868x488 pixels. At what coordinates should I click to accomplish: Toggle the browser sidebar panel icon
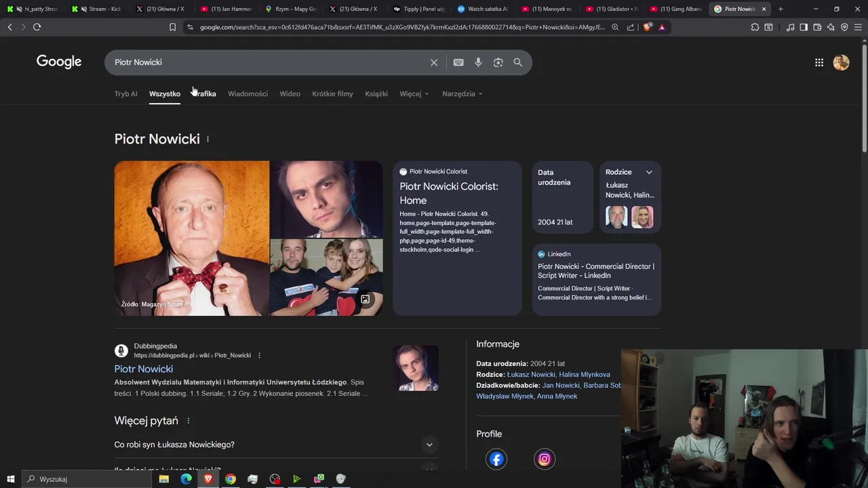(804, 27)
